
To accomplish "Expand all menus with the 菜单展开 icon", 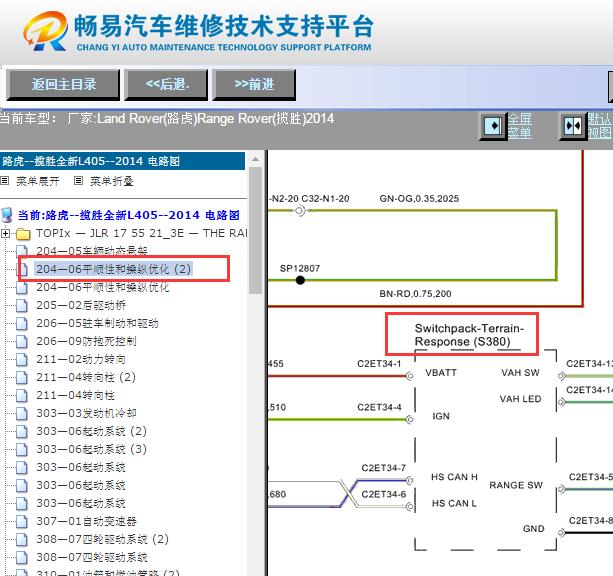I will 5,180.
